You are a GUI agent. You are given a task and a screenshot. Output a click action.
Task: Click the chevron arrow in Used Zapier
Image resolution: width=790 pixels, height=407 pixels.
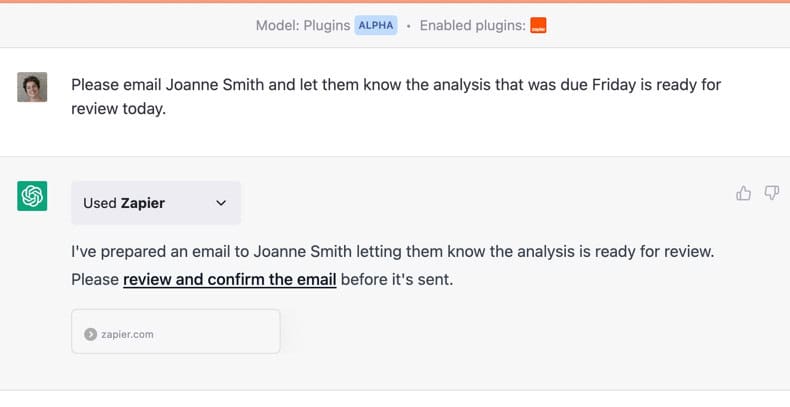pyautogui.click(x=221, y=203)
